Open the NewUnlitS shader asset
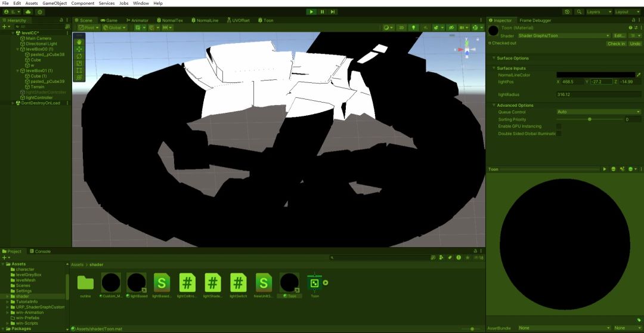The width and height of the screenshot is (644, 333). click(264, 285)
